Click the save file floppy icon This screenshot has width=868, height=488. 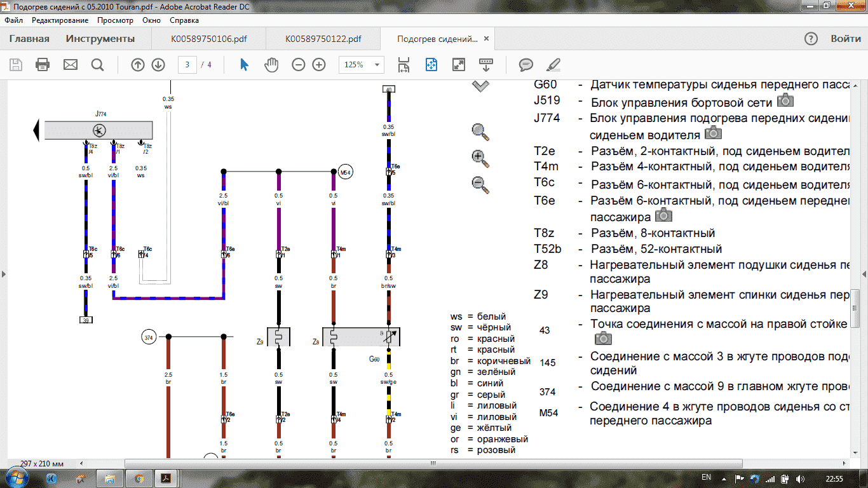16,65
